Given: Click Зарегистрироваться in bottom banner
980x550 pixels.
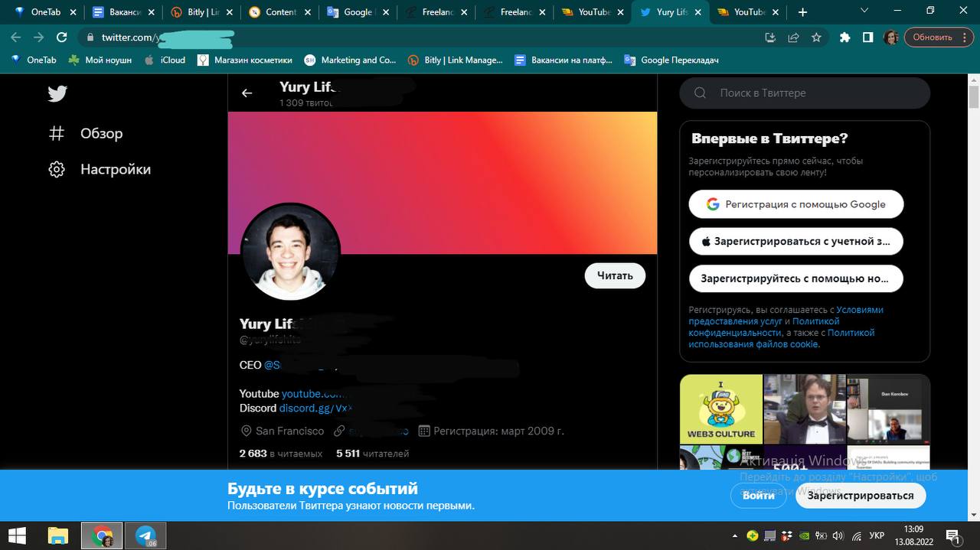Looking at the screenshot, I should point(861,495).
